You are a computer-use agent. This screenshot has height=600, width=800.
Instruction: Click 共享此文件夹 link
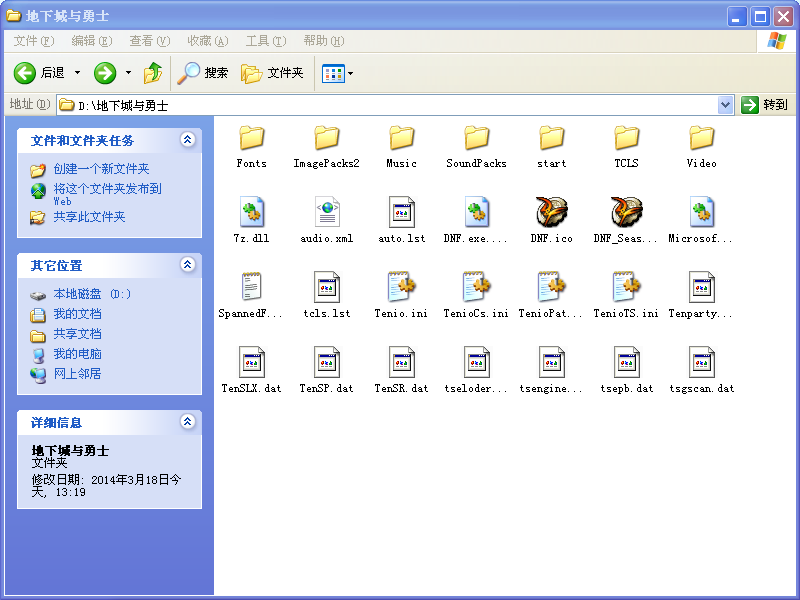[x=89, y=217]
